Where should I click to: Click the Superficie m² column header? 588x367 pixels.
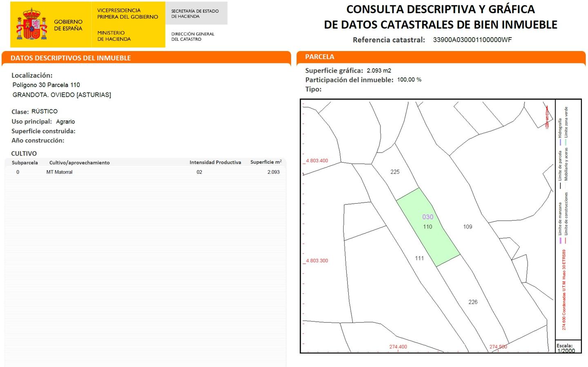(266, 162)
